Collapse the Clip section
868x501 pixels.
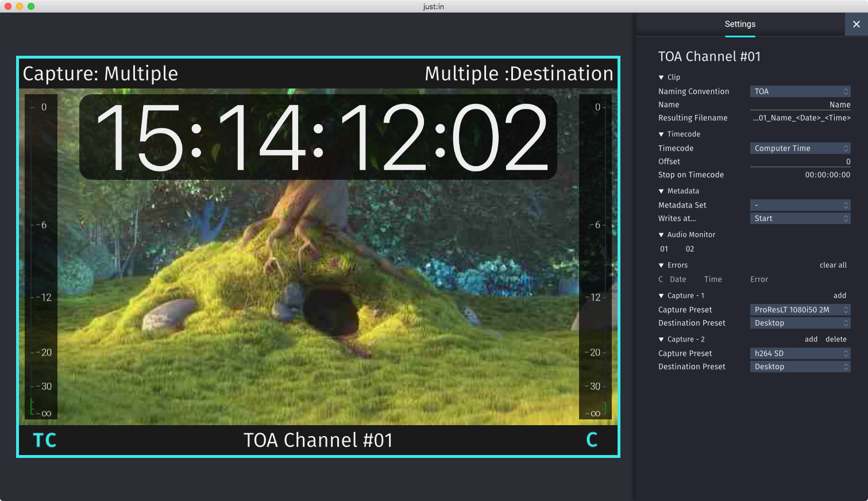[661, 78]
